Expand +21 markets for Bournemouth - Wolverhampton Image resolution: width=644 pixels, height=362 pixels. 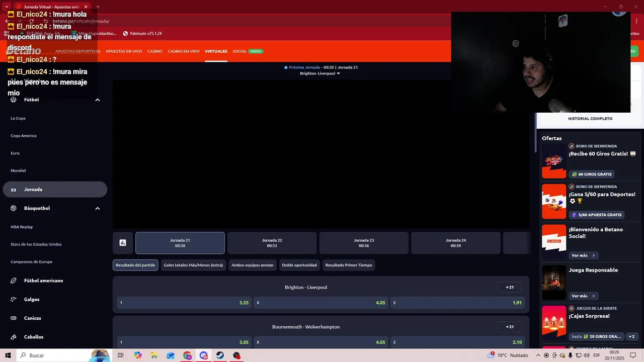pos(510,327)
